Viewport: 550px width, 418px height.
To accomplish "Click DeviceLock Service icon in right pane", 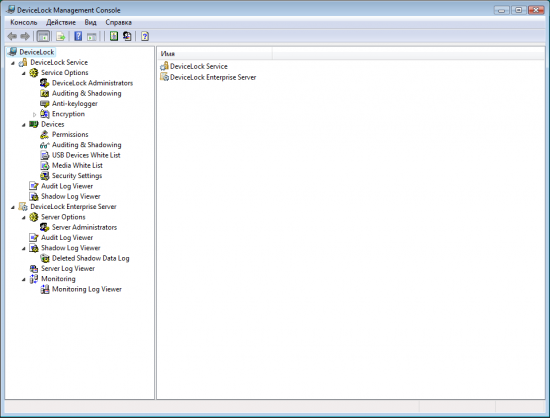I will (164, 66).
